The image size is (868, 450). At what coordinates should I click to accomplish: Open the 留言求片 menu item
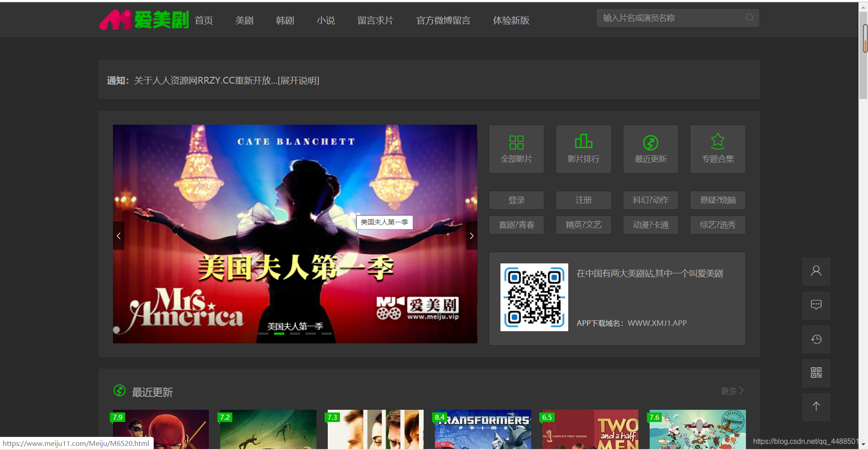coord(375,20)
